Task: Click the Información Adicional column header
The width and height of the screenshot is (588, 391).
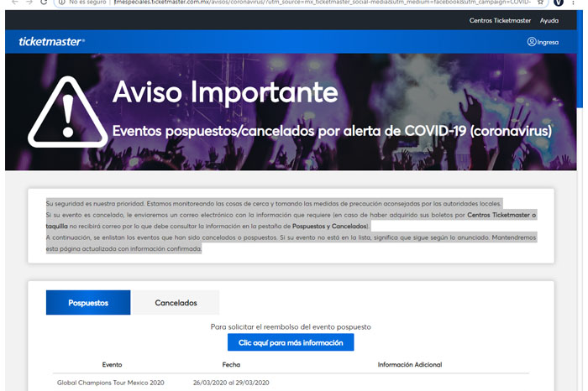Action: (410, 365)
